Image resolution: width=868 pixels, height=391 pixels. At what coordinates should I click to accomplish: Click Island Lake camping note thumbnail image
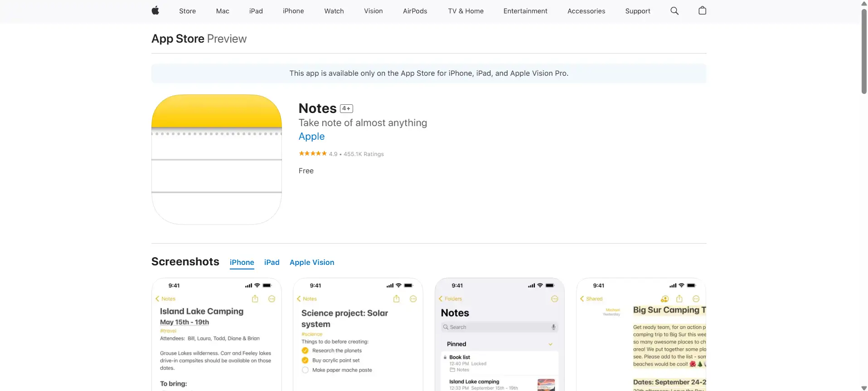[546, 385]
